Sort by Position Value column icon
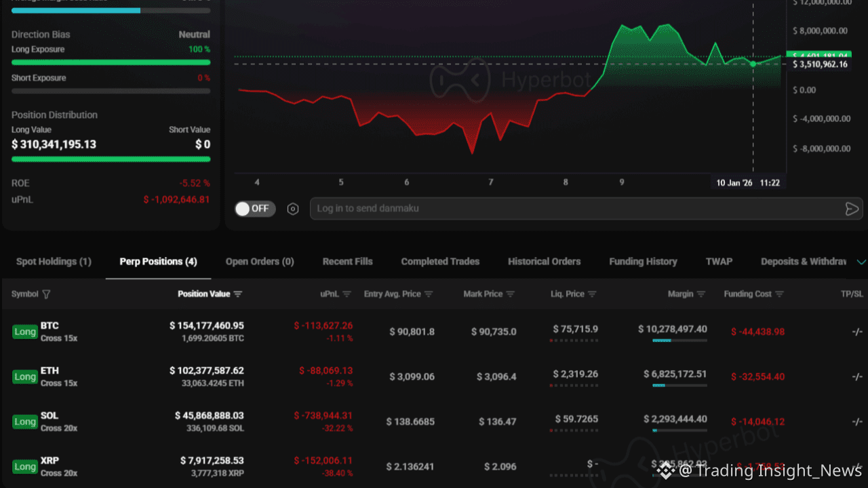The width and height of the screenshot is (868, 488). coord(237,294)
